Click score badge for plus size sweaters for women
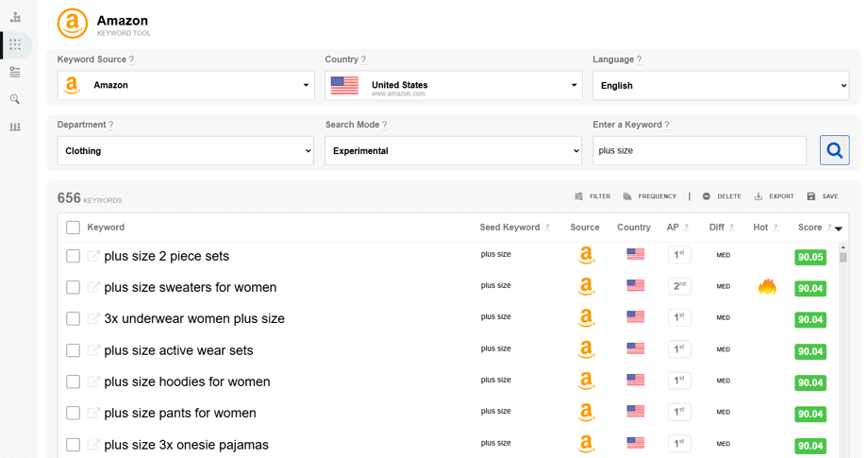Image resolution: width=868 pixels, height=458 pixels. click(x=810, y=288)
